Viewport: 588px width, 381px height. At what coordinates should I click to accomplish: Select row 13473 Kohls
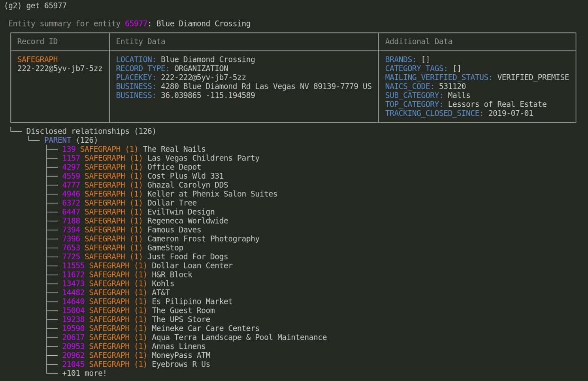click(118, 284)
